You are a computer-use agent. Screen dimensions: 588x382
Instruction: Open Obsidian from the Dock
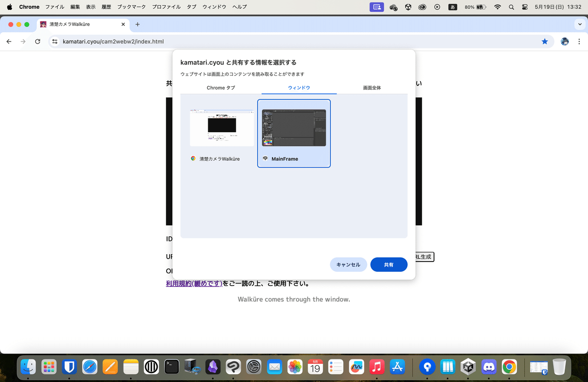pos(213,366)
